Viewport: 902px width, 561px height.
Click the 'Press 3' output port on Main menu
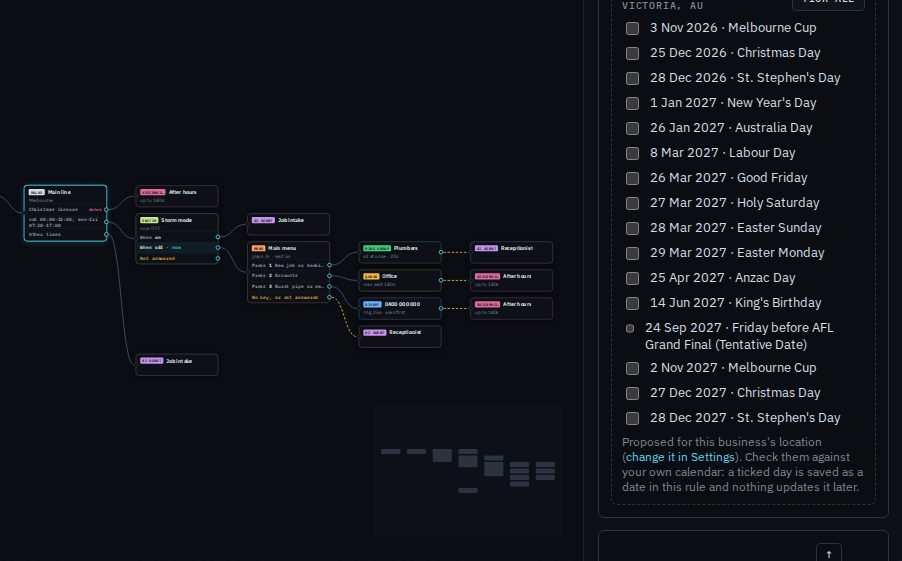point(330,287)
